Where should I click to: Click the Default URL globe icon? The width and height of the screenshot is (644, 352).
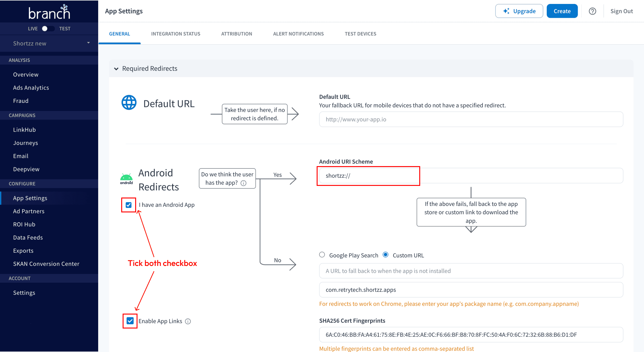(x=129, y=103)
